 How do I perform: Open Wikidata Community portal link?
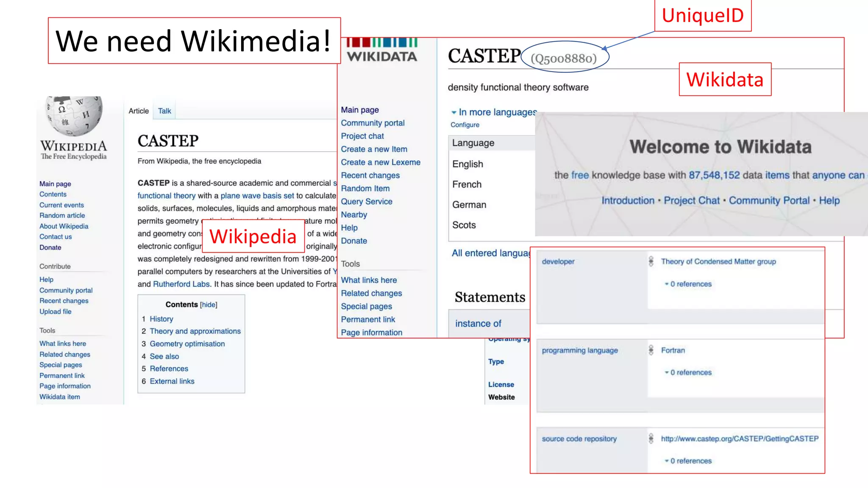coord(373,123)
